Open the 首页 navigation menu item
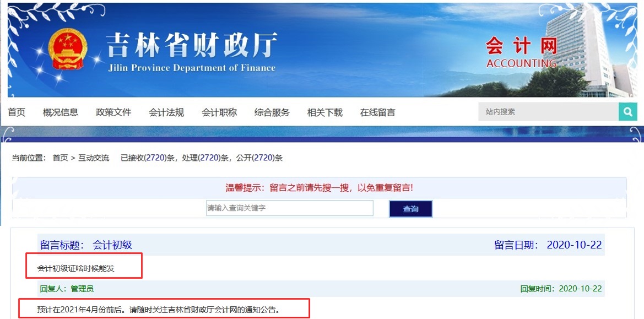Viewport: 644px width, 319px height. click(17, 112)
